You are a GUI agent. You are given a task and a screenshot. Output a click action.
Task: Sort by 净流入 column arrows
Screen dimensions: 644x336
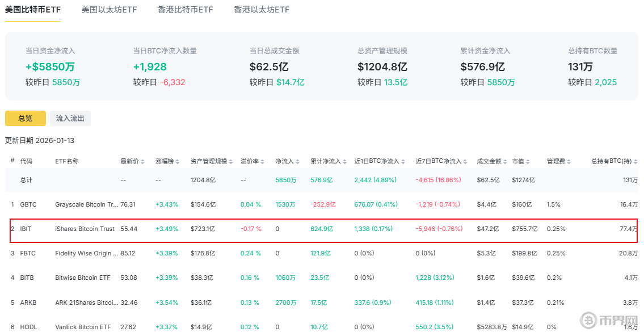coord(297,162)
